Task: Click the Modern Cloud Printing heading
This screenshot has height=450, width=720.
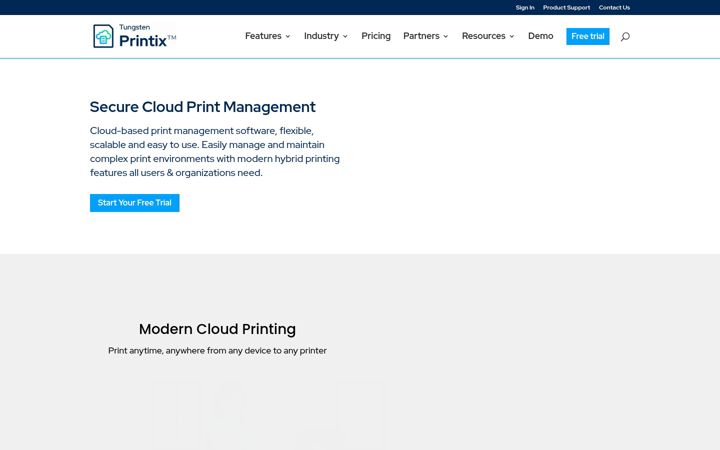Action: (217, 329)
